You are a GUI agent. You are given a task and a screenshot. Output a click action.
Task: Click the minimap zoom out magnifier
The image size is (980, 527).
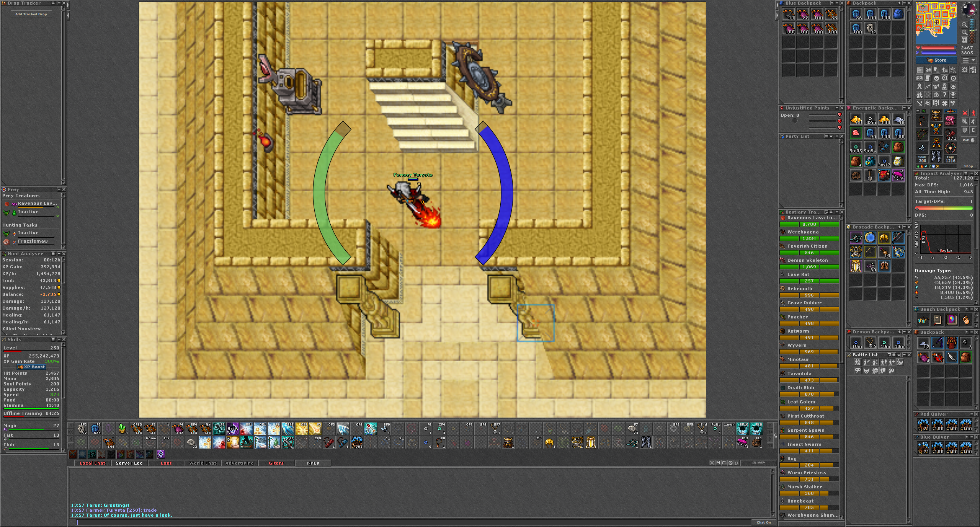pos(964,25)
